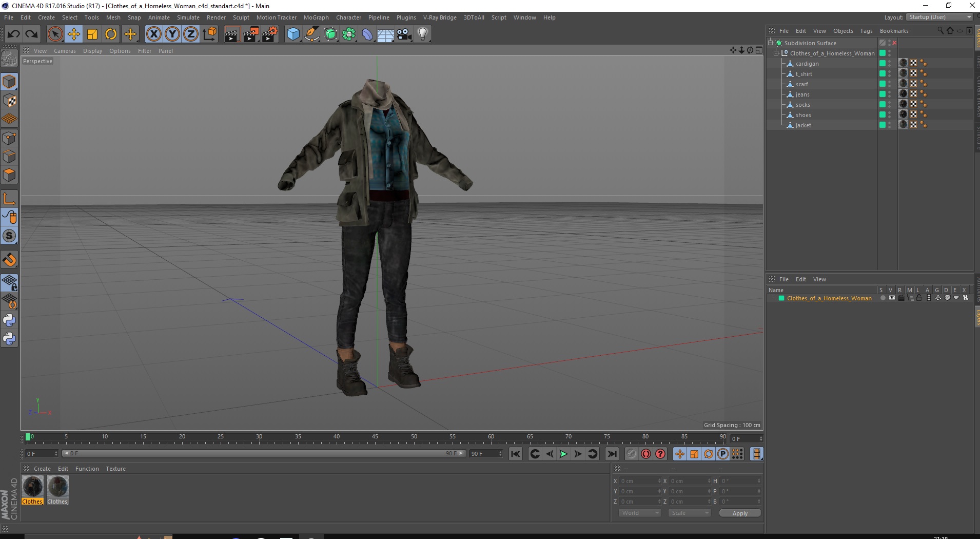Play the animation forward
Image resolution: width=980 pixels, height=539 pixels.
563,454
